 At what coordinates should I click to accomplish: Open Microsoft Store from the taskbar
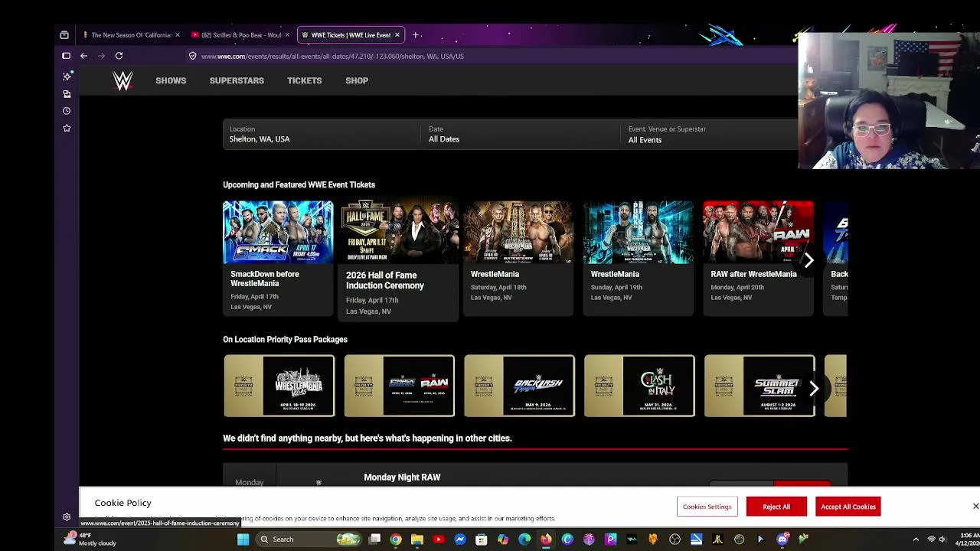(x=482, y=540)
